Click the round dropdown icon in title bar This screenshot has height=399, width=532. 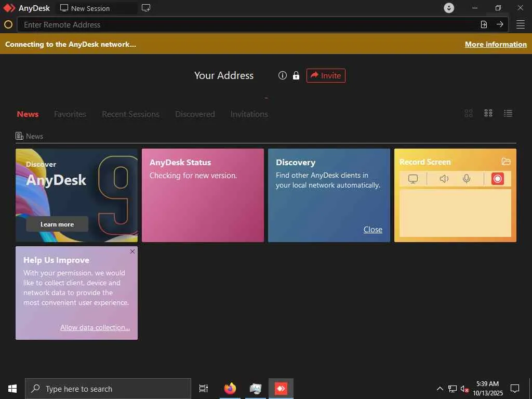click(x=449, y=8)
